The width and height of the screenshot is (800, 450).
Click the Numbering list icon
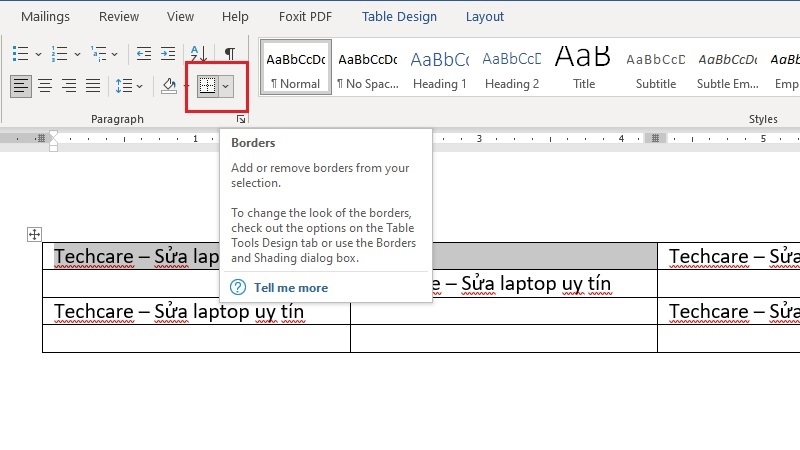(59, 54)
